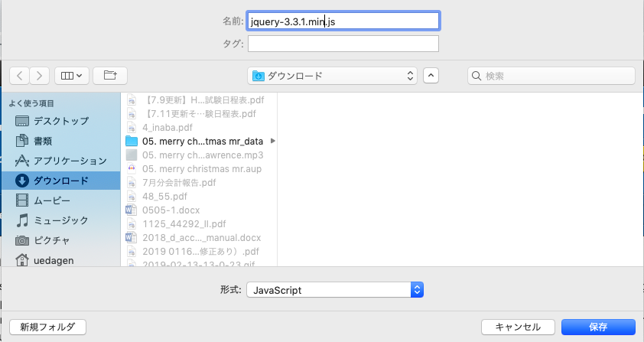
Task: Click file 48_55.pdf
Action: [x=199, y=196]
